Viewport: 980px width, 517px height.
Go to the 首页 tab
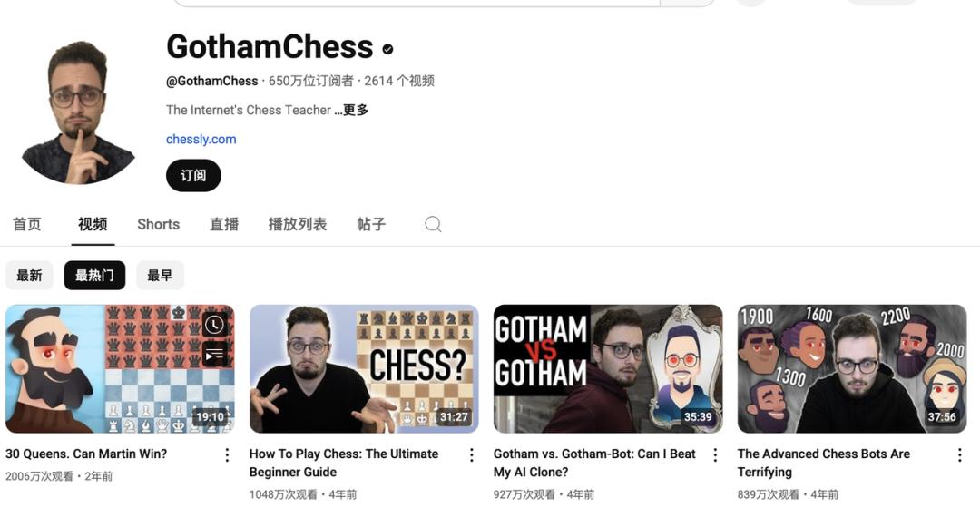tap(27, 224)
